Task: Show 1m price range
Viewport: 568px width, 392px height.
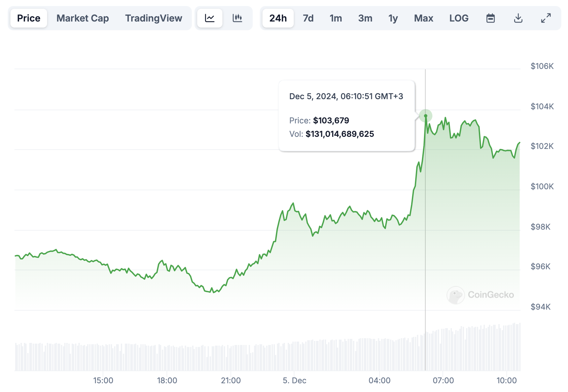Action: 335,18
